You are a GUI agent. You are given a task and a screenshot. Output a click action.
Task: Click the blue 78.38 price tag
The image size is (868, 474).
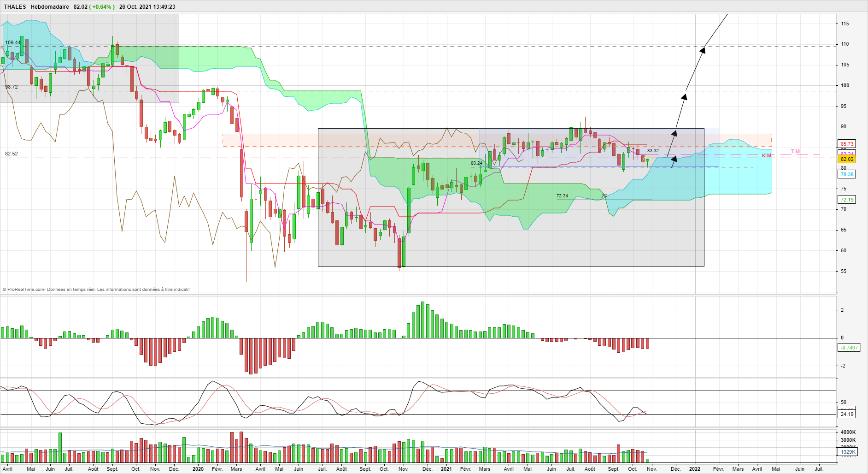coord(847,174)
